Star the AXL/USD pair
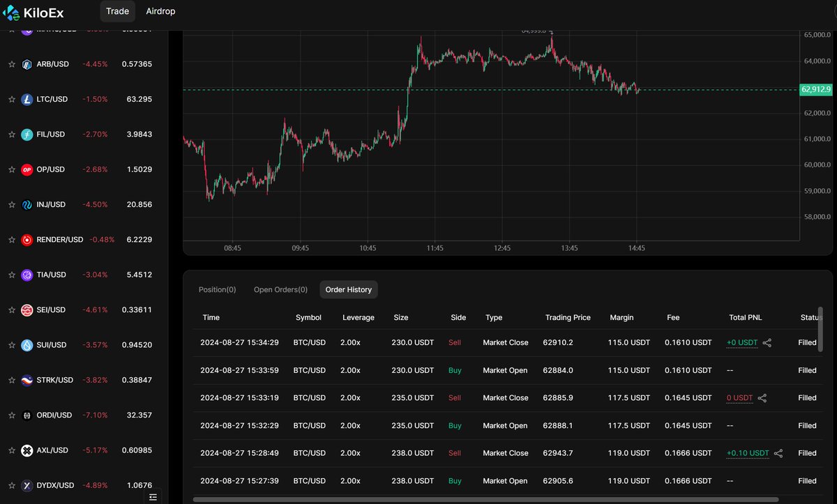This screenshot has width=837, height=504. (x=11, y=450)
